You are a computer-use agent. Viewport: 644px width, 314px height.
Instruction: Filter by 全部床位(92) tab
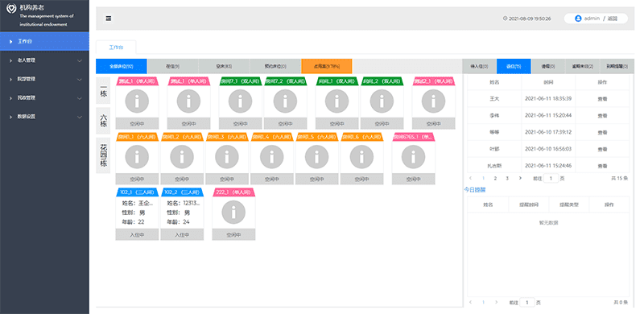(x=122, y=66)
